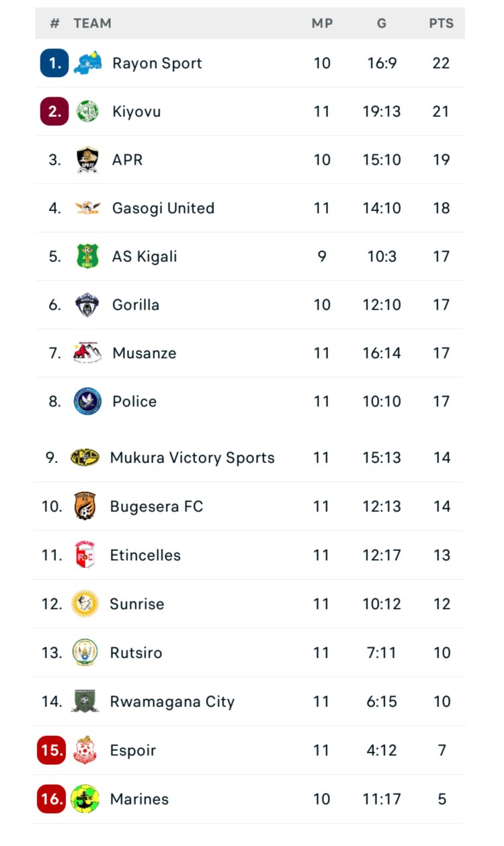The height and width of the screenshot is (846, 504).
Task: Click the red rank 16 relegation badge
Action: pyautogui.click(x=52, y=799)
